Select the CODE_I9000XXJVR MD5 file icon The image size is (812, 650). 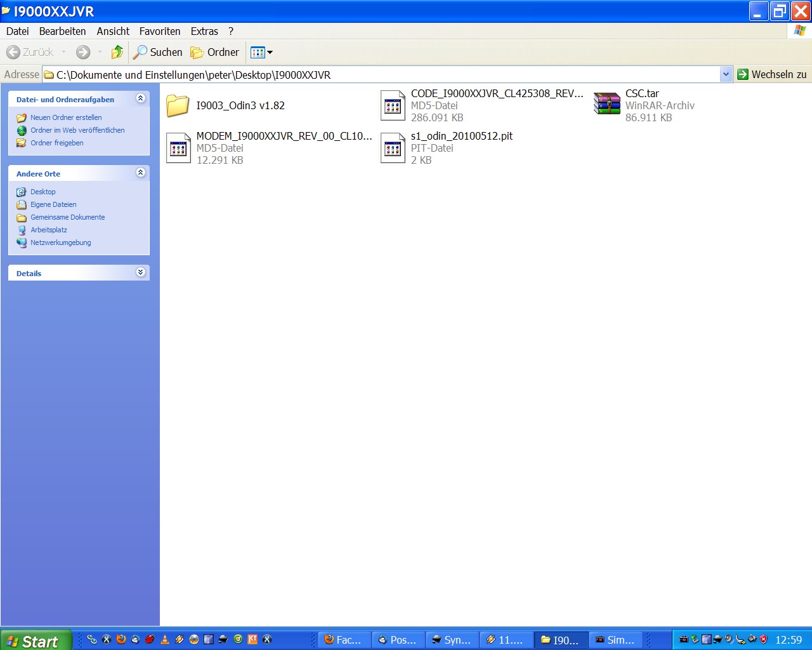pos(393,105)
